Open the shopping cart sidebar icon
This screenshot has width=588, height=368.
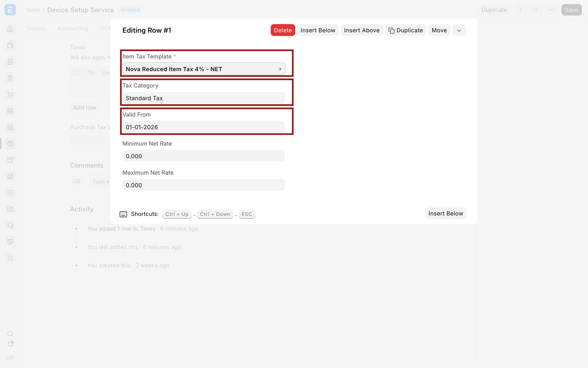(x=10, y=95)
